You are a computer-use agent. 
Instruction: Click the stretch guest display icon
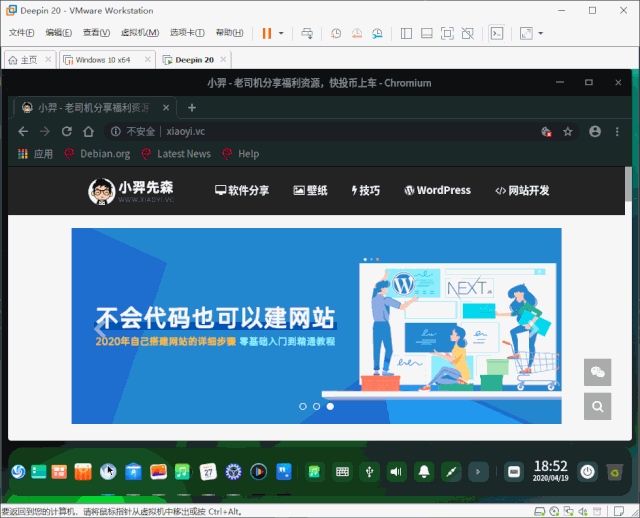[x=526, y=33]
